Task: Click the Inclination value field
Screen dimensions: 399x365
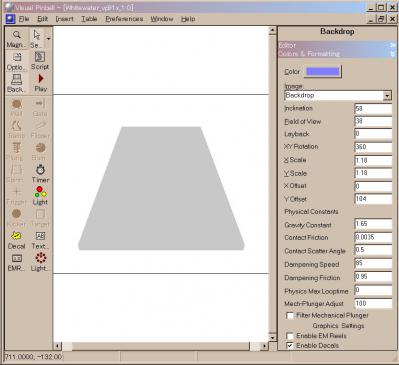Action: [373, 109]
